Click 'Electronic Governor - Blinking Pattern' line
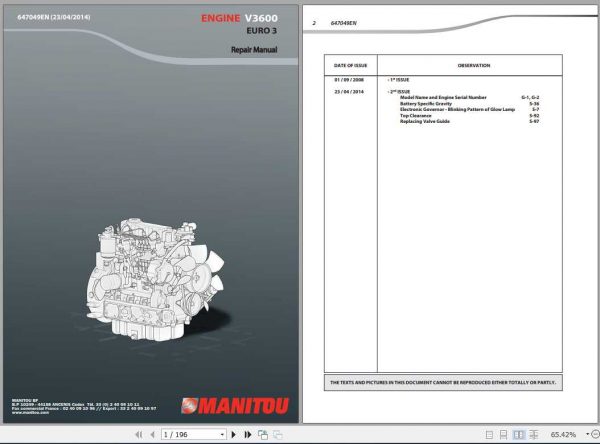600x444 pixels. point(457,109)
